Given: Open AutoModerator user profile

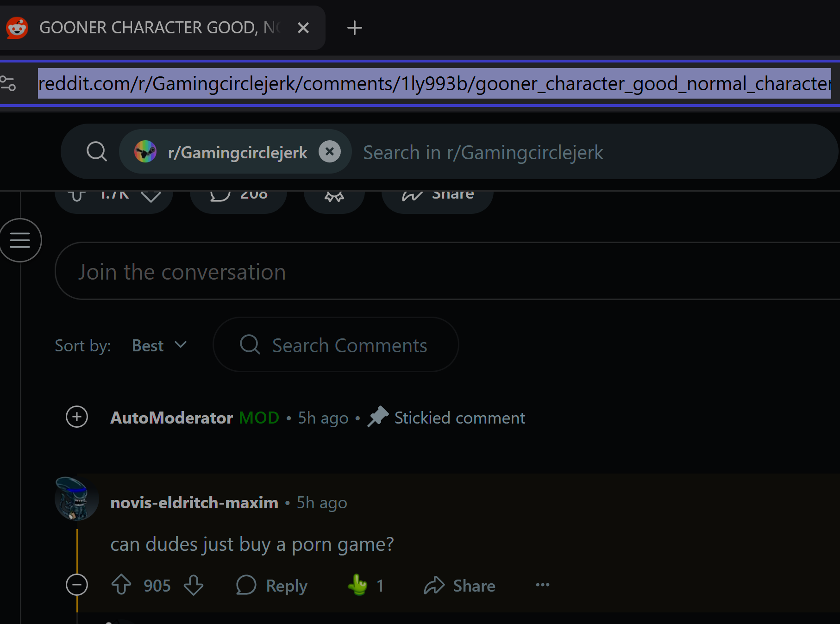Looking at the screenshot, I should (171, 418).
